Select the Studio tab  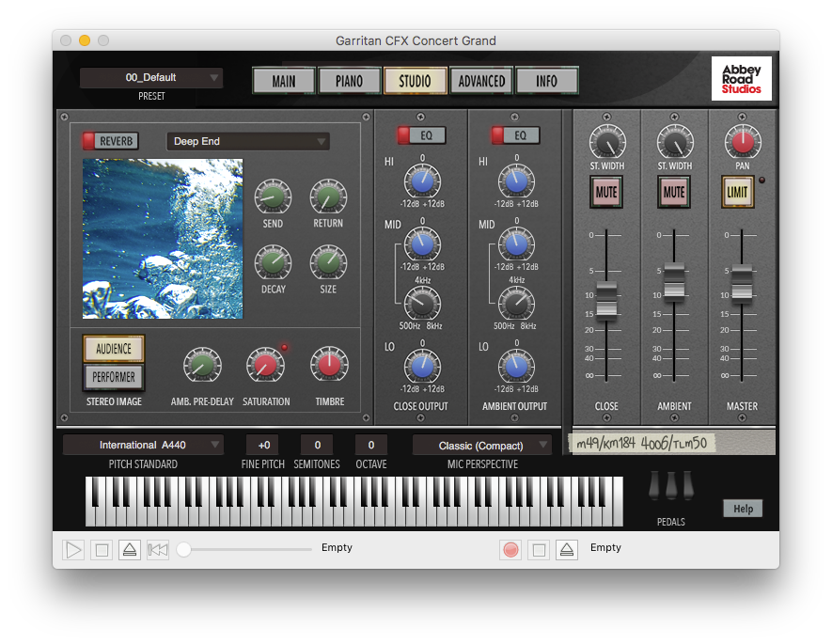coord(415,81)
